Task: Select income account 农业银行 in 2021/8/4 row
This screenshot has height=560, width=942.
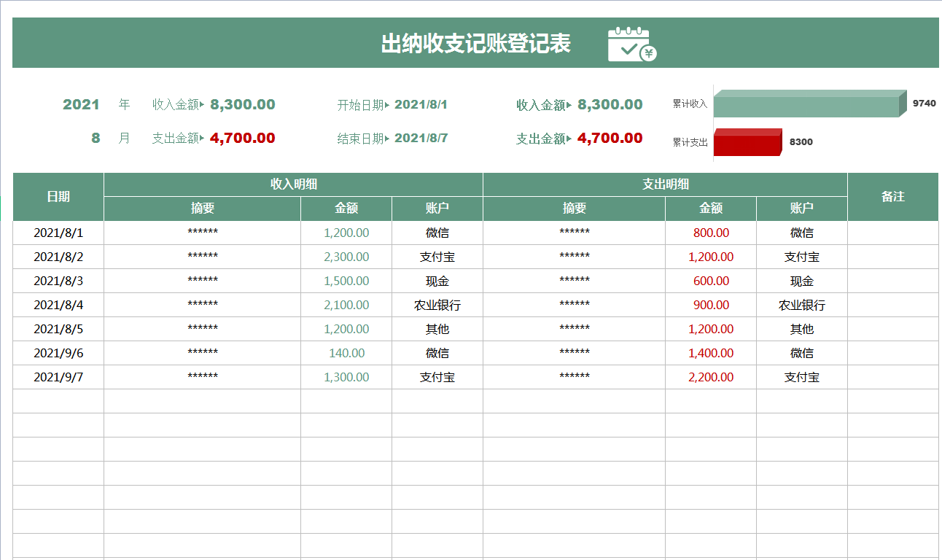Action: click(x=437, y=305)
